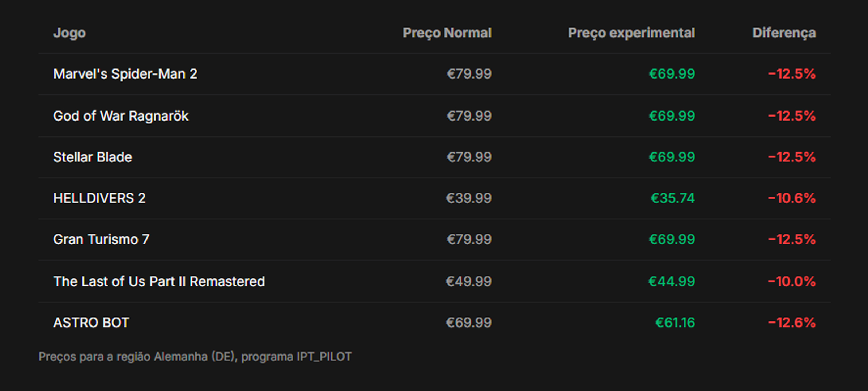The image size is (868, 391).
Task: Click HELLDIVERS 2 experimental price €35.74
Action: 673,198
